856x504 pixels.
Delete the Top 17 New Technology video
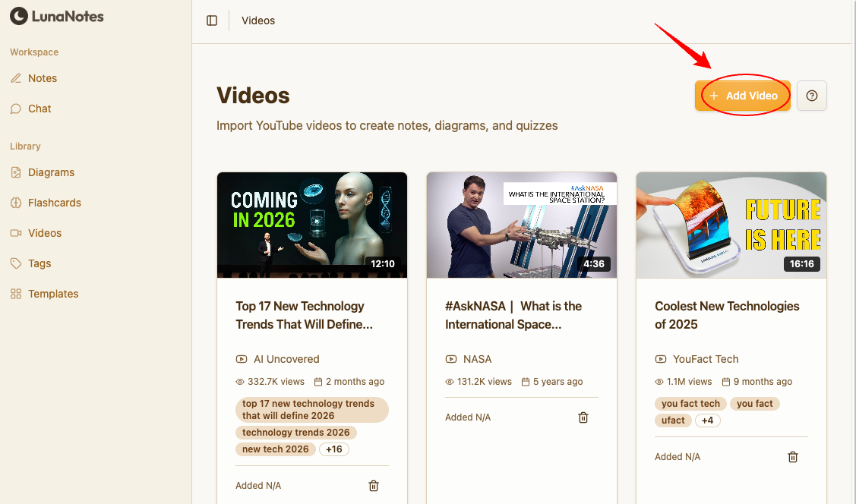[374, 486]
